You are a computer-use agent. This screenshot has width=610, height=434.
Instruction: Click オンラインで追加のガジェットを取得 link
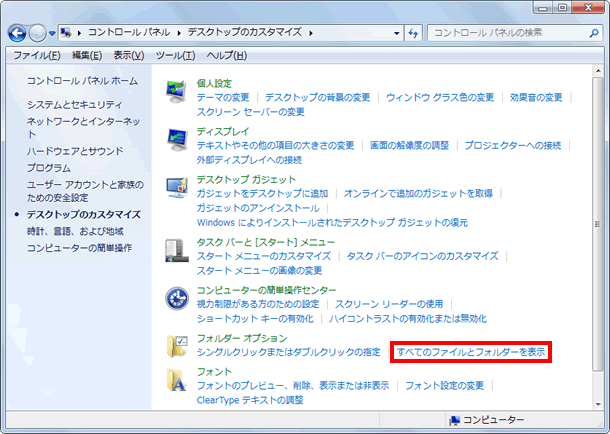pyautogui.click(x=418, y=193)
